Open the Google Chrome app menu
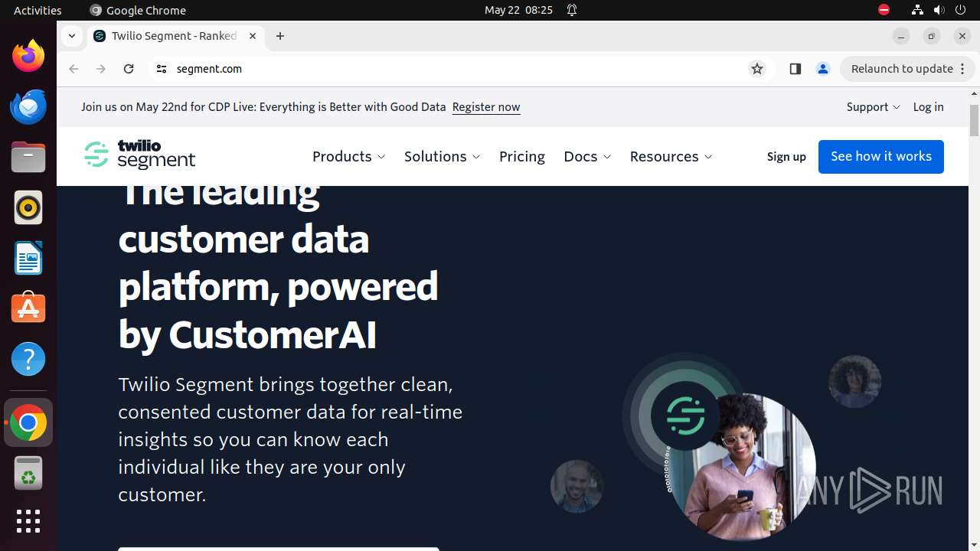Viewport: 980px width, 551px height. click(138, 10)
